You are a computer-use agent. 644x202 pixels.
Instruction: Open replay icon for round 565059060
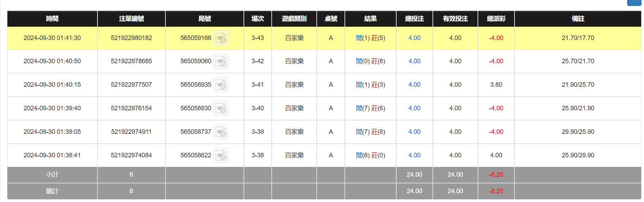pos(221,61)
